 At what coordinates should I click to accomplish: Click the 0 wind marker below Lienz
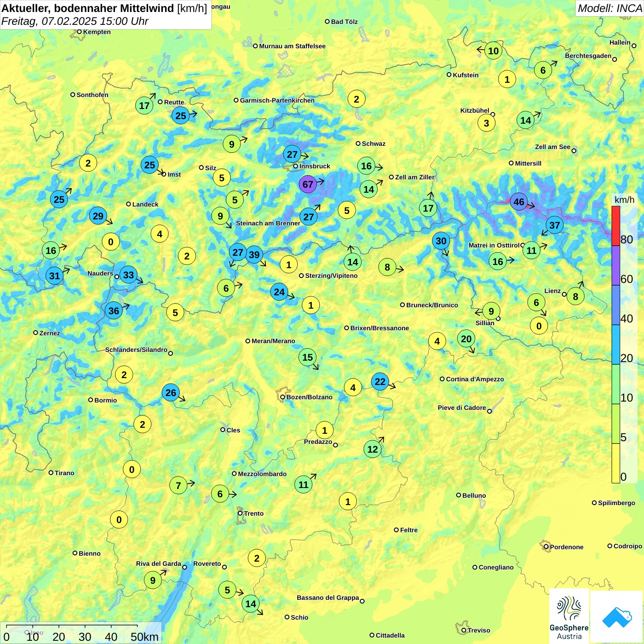(x=539, y=326)
